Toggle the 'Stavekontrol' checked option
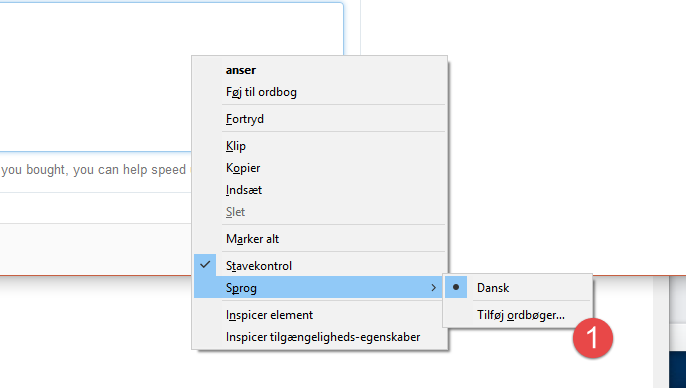The width and height of the screenshot is (686, 388). (320, 266)
